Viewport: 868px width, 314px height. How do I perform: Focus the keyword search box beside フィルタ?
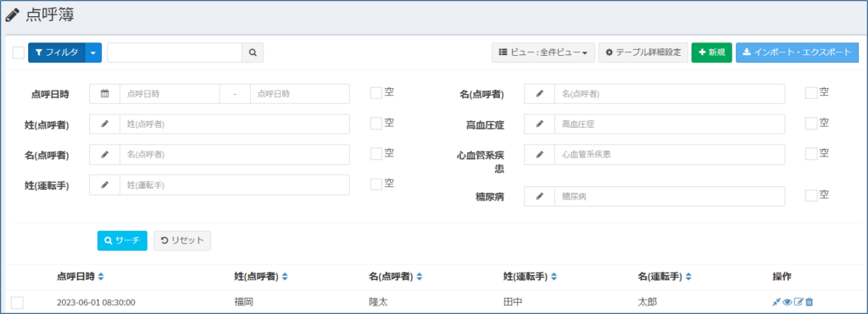point(175,52)
